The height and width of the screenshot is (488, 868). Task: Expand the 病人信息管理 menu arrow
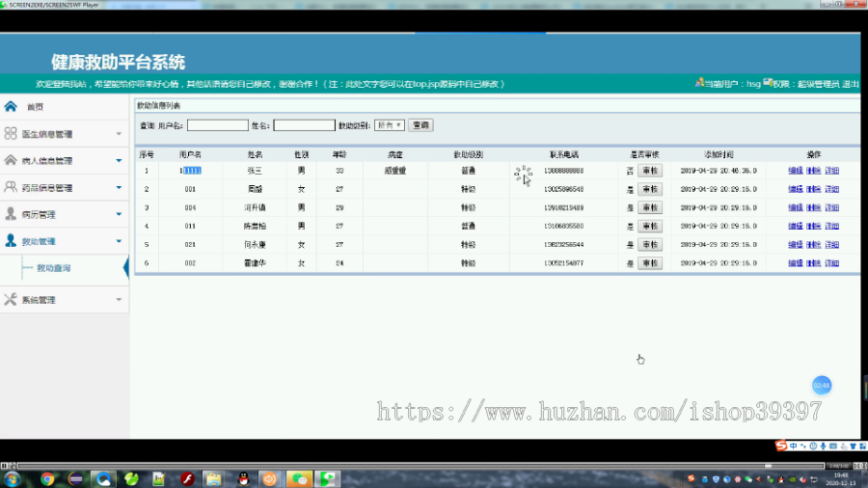pyautogui.click(x=119, y=160)
